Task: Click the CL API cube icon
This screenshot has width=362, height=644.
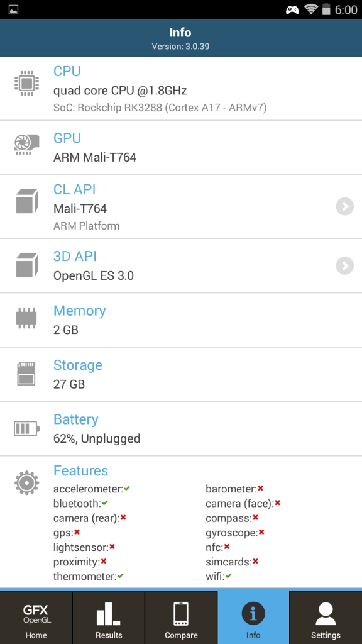Action: pyautogui.click(x=27, y=201)
